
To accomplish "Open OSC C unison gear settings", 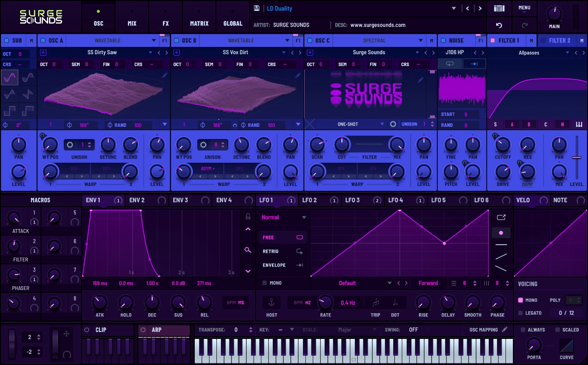I will click(x=393, y=124).
